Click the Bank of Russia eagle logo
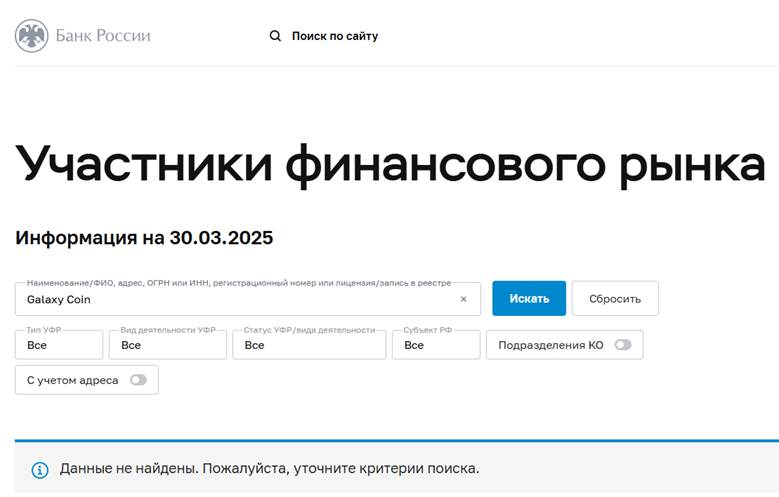This screenshot has width=779, height=497. click(32, 36)
